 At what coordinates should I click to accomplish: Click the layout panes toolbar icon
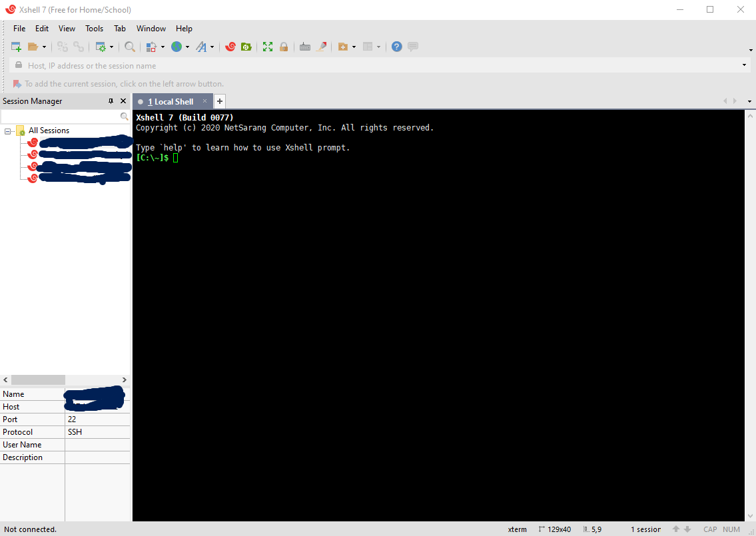(368, 47)
